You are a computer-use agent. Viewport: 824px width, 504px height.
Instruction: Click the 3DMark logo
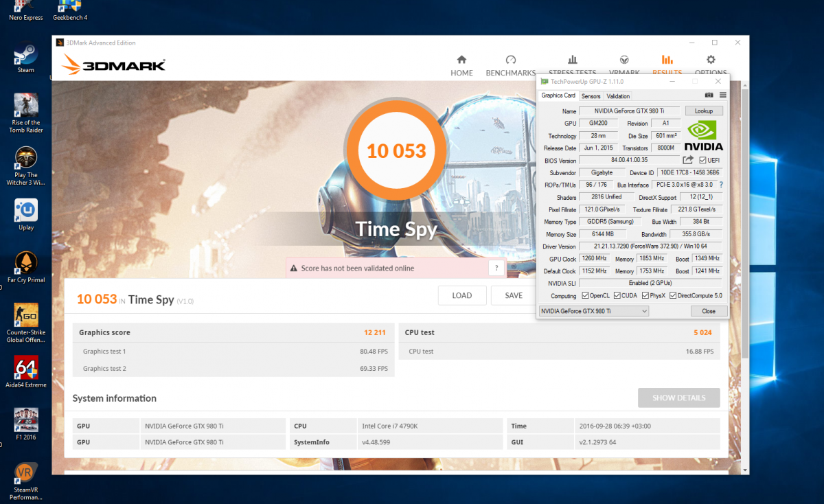(113, 65)
